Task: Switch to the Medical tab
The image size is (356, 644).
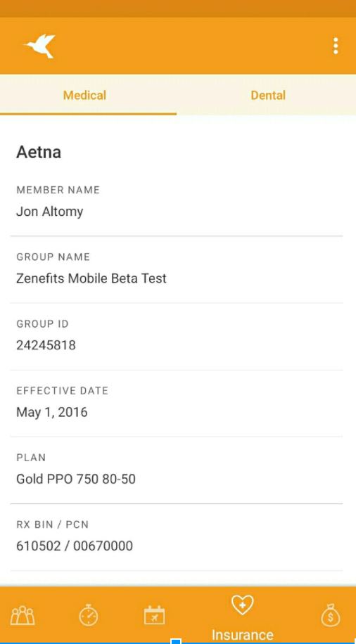Action: 84,96
